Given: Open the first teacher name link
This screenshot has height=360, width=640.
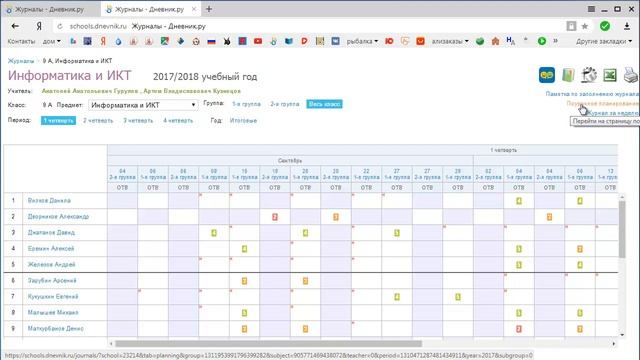Looking at the screenshot, I should tap(90, 91).
